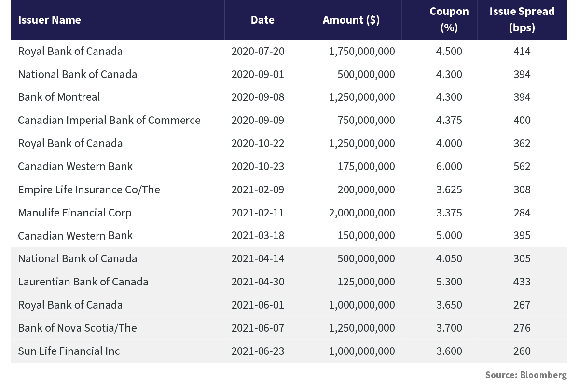Screen dimensions: 579x392
Task: Click the 3.650 coupon value
Action: click(x=449, y=305)
